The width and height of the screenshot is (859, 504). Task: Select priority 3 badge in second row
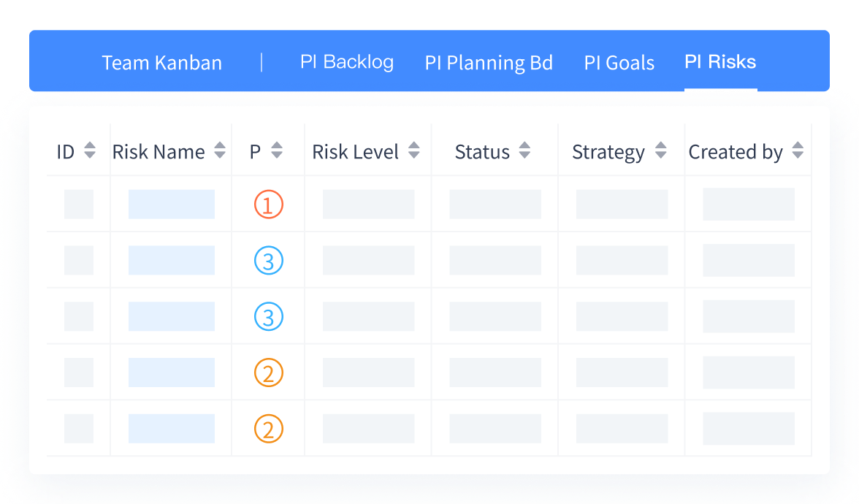268,261
